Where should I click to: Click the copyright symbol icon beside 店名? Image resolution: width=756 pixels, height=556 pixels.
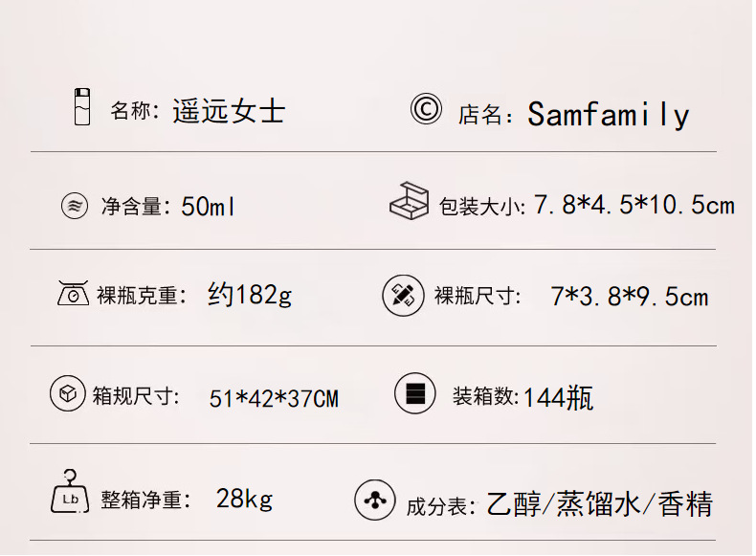(x=426, y=109)
